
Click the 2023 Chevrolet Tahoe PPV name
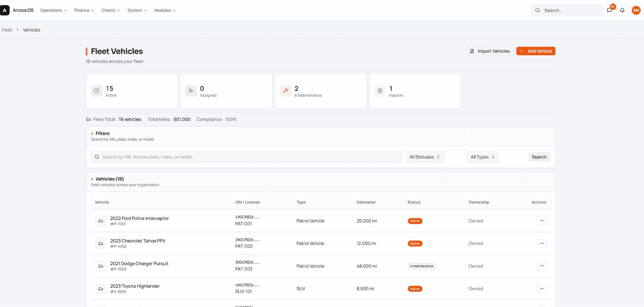(138, 241)
